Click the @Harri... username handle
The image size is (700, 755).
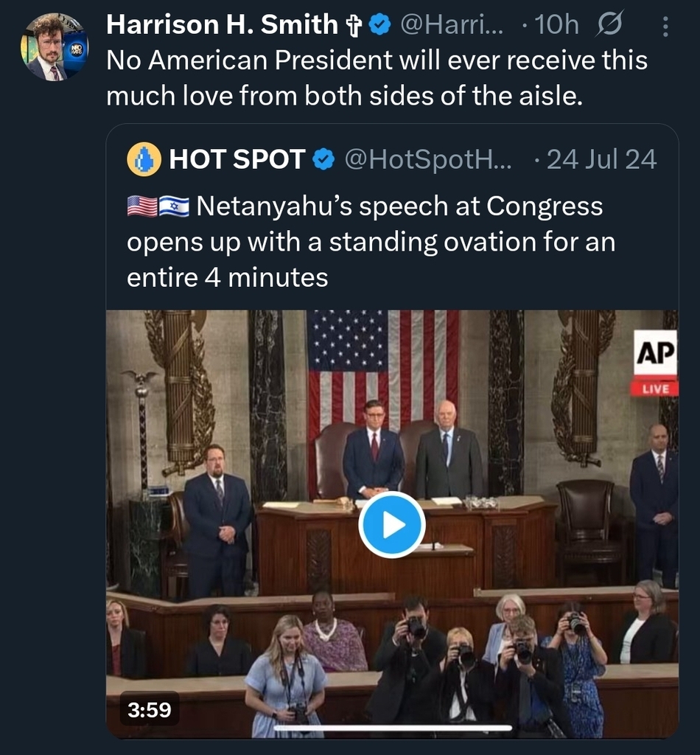(x=452, y=26)
